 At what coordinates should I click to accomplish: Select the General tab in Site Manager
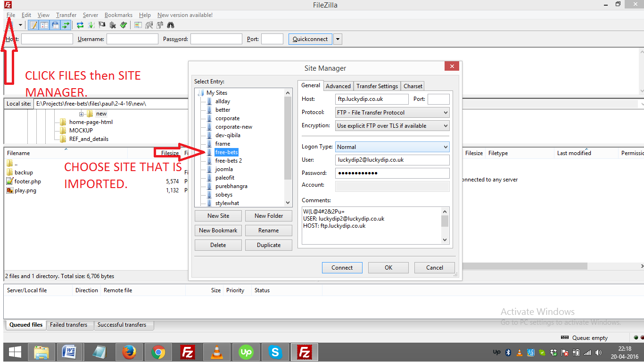(x=311, y=85)
